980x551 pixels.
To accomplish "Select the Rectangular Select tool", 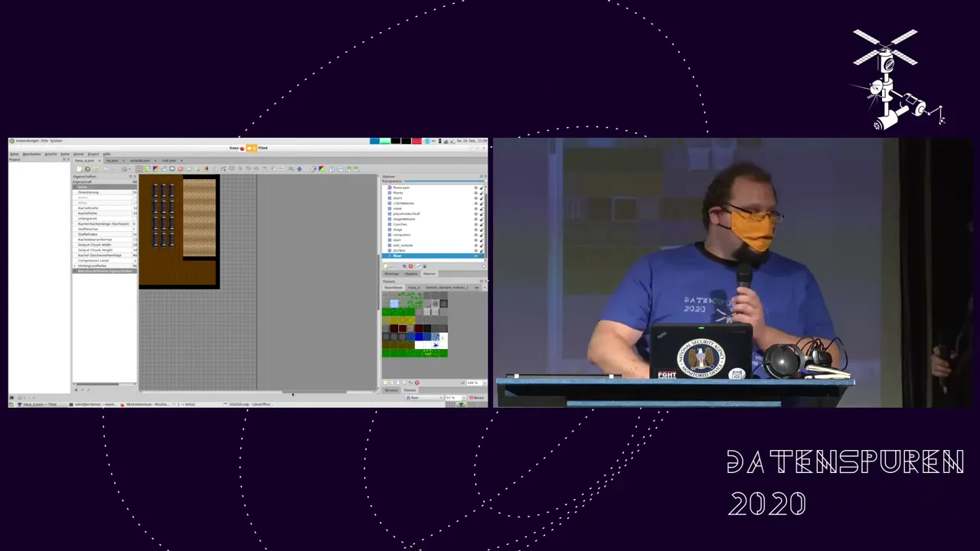I will [189, 168].
